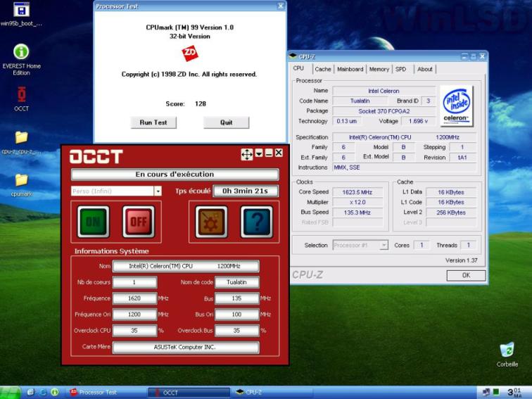Click the blue question mark help icon

click(x=256, y=222)
